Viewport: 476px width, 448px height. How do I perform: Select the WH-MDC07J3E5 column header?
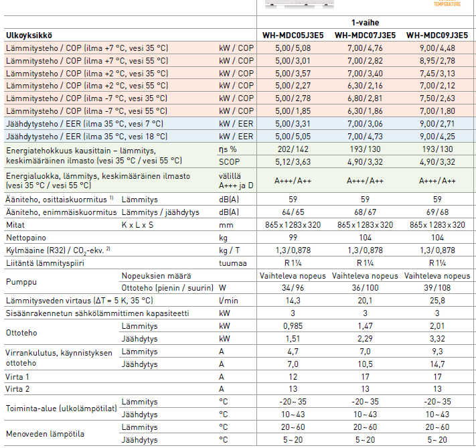coord(365,35)
